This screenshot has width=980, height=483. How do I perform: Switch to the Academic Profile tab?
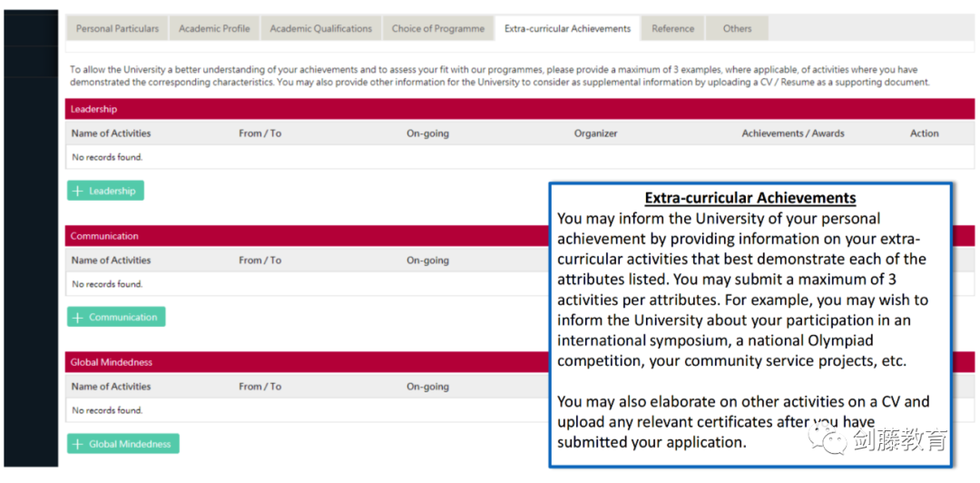[x=214, y=29]
